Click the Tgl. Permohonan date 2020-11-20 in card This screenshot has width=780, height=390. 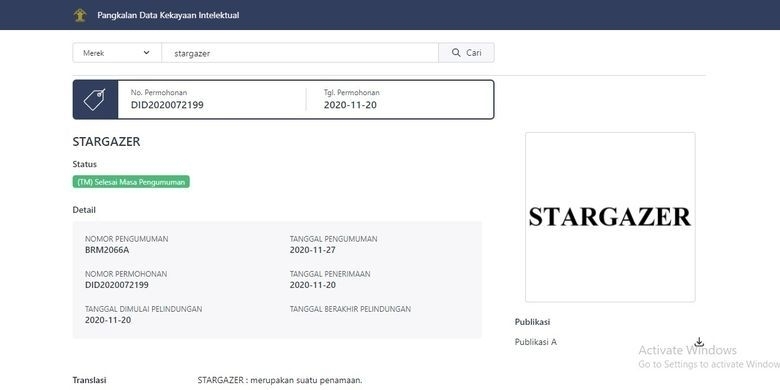(350, 105)
